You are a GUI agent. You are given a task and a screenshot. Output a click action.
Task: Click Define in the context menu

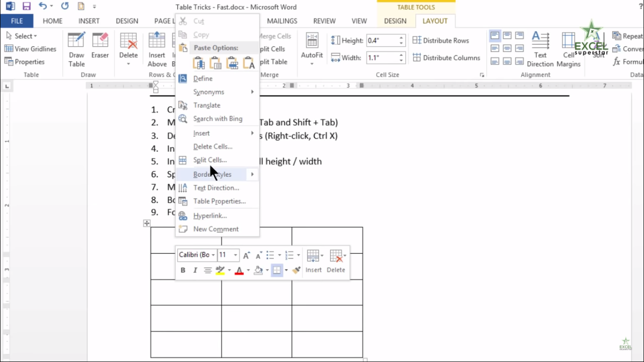217,79
